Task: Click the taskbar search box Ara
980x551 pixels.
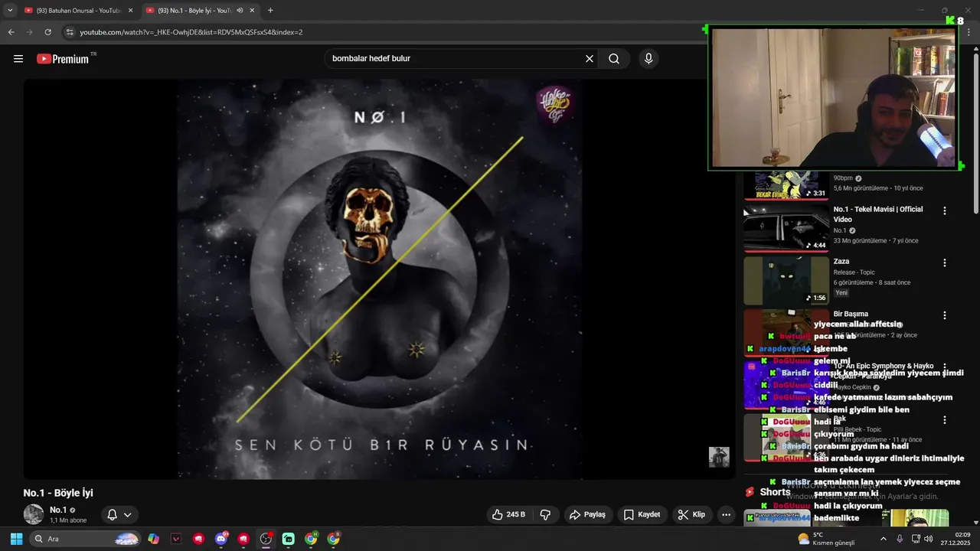Action: point(86,539)
